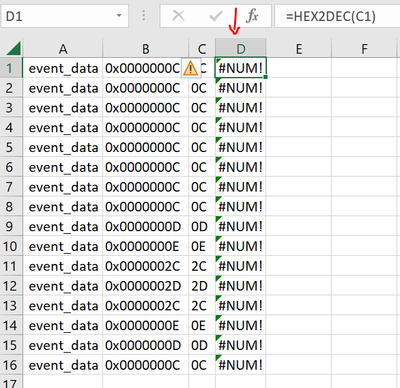Image resolution: width=400 pixels, height=388 pixels.
Task: Click the fill handle of cell D1
Action: coord(265,77)
